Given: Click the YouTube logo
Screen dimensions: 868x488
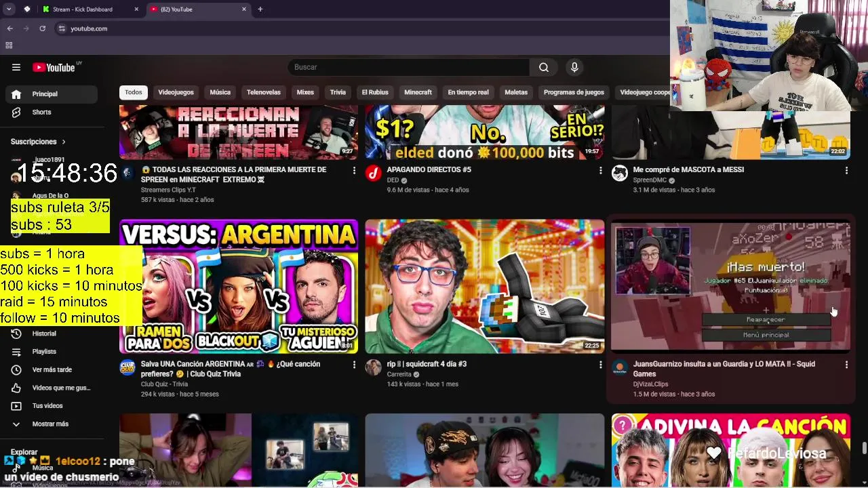Looking at the screenshot, I should tap(54, 67).
